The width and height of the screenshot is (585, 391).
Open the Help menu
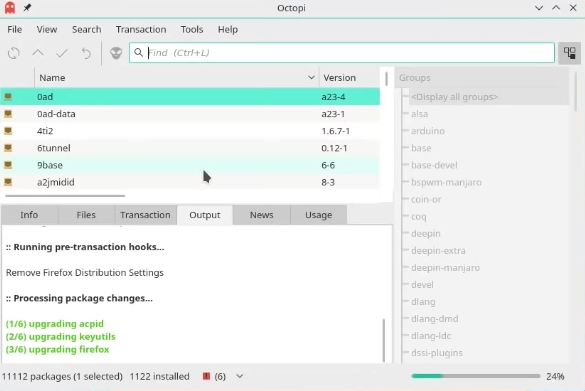[x=228, y=29]
